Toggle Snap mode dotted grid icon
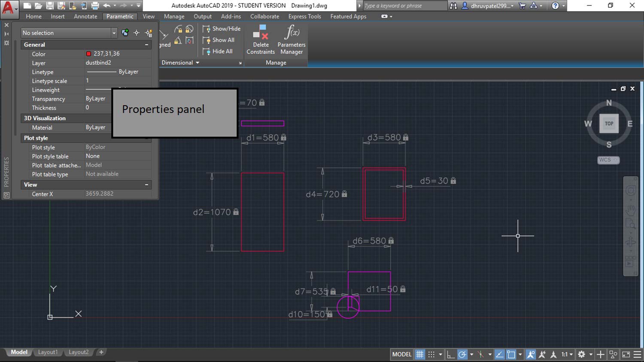644x362 pixels. [x=431, y=354]
